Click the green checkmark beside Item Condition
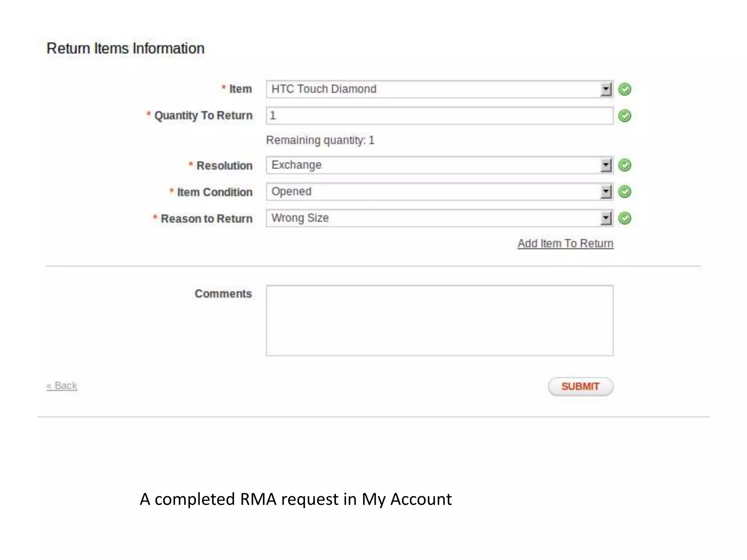Viewport: 747px width, 560px height. 625,192
